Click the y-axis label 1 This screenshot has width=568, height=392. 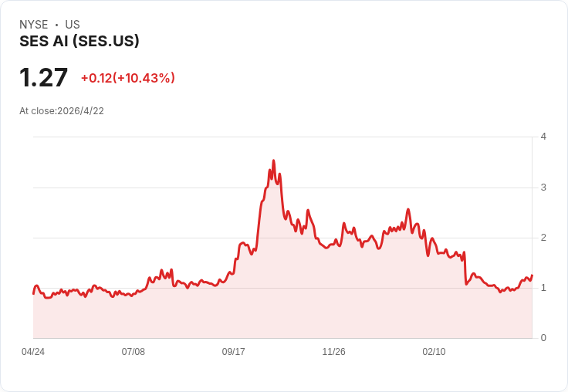click(x=544, y=288)
